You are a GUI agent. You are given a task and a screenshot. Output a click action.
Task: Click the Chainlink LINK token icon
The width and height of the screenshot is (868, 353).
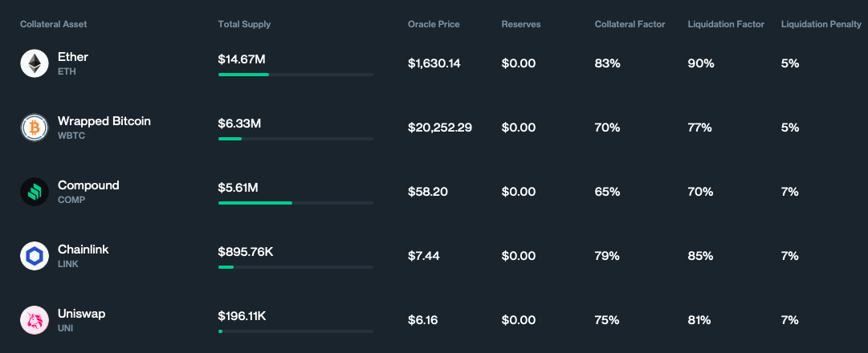pos(35,256)
